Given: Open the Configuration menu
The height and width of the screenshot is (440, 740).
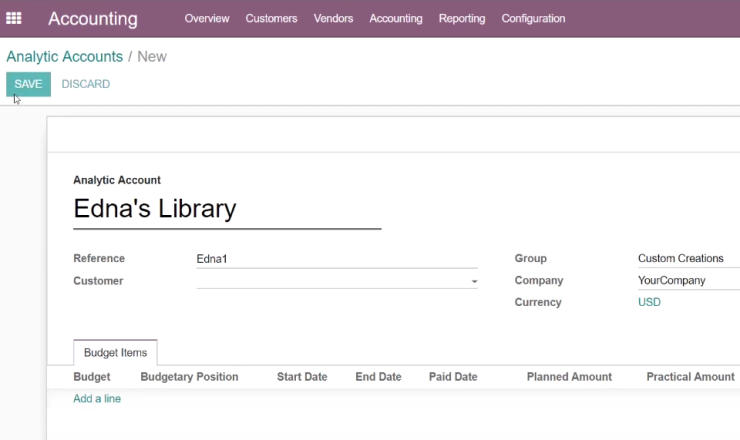Looking at the screenshot, I should (x=533, y=18).
